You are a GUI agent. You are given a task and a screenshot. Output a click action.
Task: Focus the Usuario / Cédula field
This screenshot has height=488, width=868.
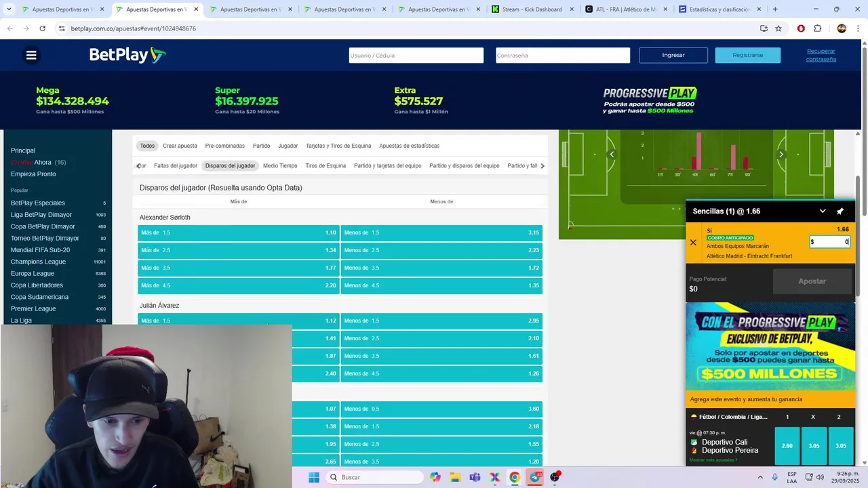(416, 55)
